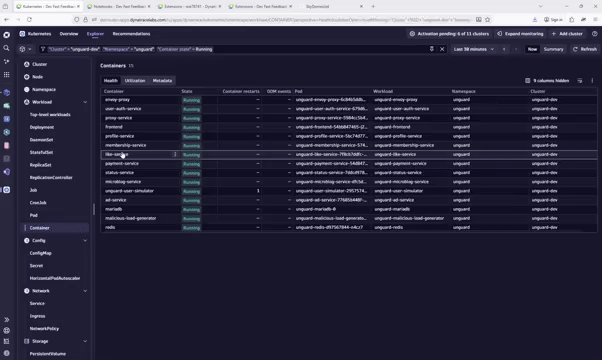602x360 pixels.
Task: Open ReplicaSet in sidebar
Action: tap(40, 165)
